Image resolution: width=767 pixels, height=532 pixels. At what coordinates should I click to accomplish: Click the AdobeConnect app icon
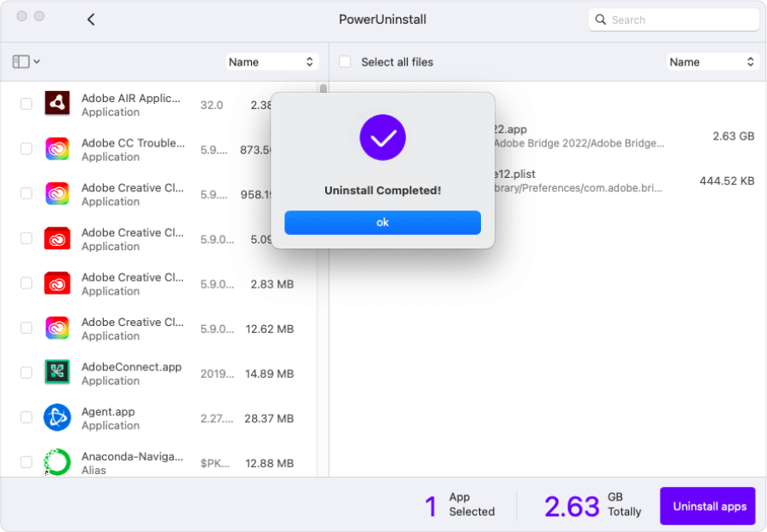[x=57, y=373]
